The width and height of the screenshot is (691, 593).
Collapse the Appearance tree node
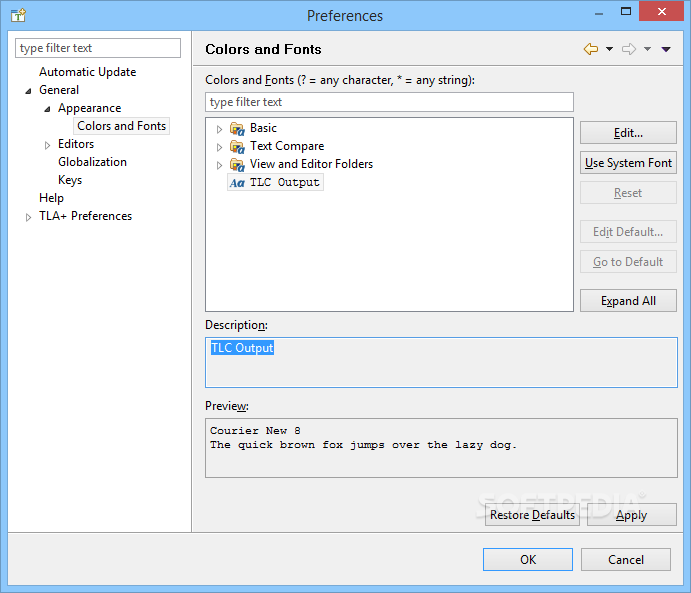(x=47, y=109)
